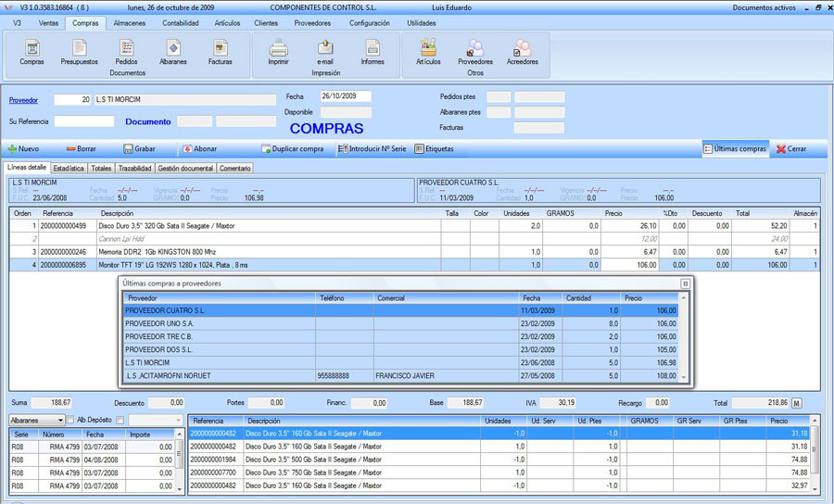Expand the Albaranes dropdown
The width and height of the screenshot is (834, 504).
click(x=37, y=420)
